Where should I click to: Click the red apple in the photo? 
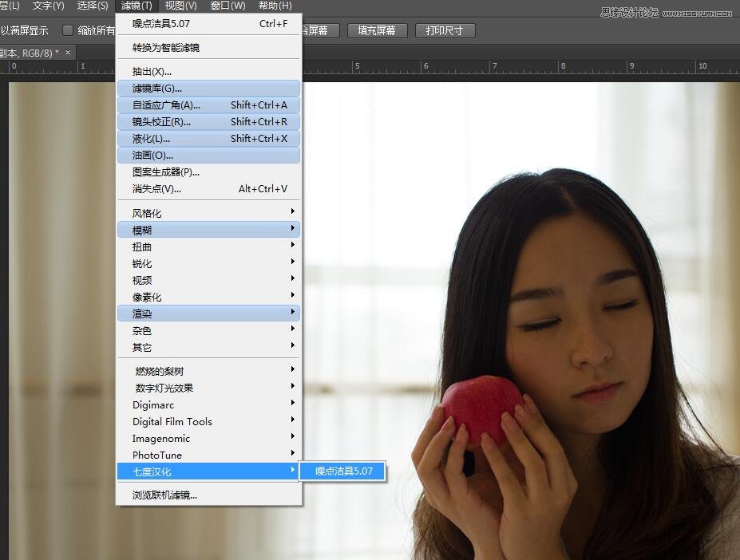pyautogui.click(x=481, y=408)
